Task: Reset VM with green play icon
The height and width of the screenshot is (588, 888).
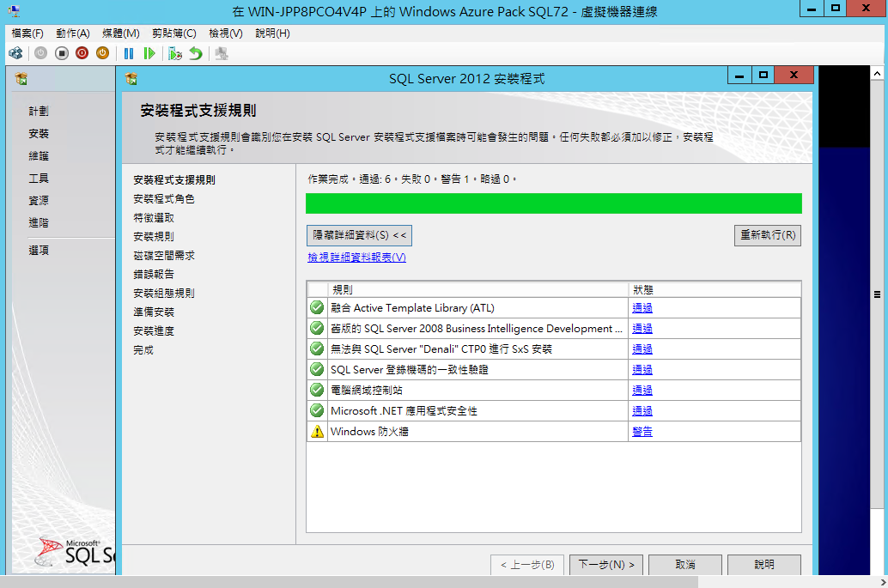Action: (x=149, y=53)
